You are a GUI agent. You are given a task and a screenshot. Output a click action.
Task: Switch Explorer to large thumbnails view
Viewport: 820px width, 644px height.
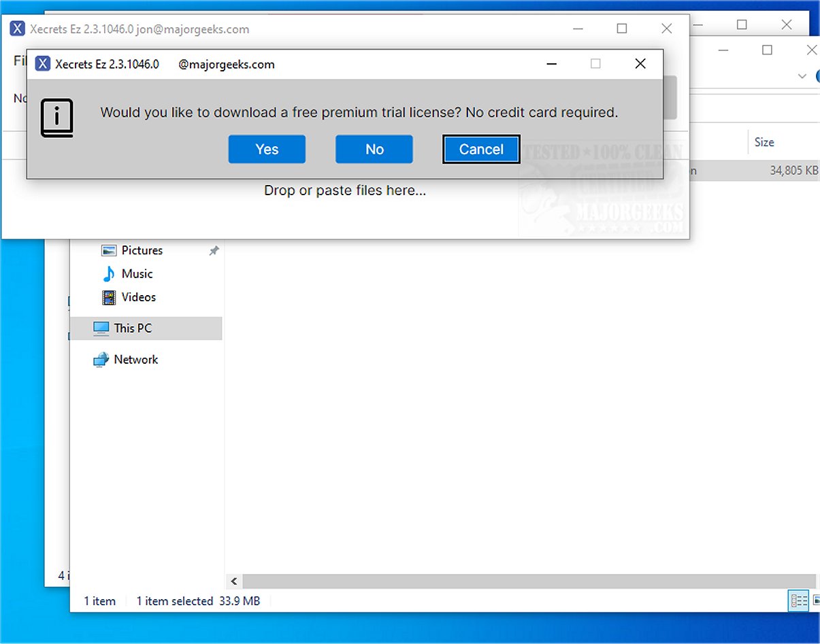(x=815, y=601)
